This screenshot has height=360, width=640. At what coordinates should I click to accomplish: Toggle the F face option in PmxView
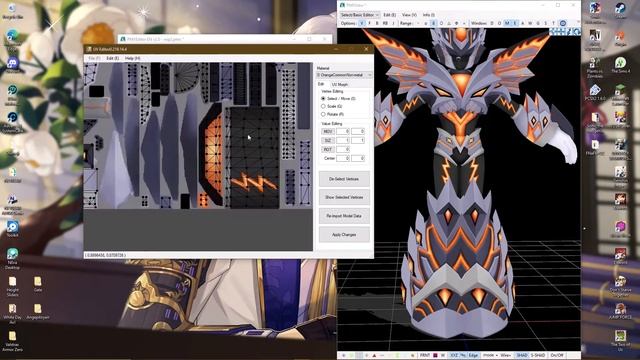[369, 23]
